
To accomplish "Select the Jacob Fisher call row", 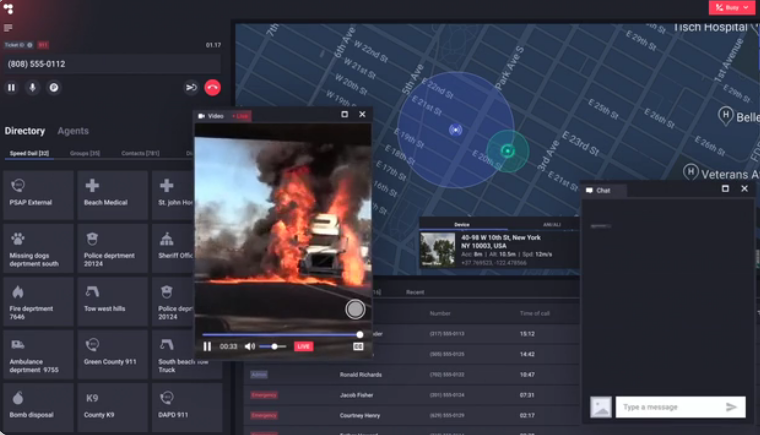I will (x=412, y=395).
